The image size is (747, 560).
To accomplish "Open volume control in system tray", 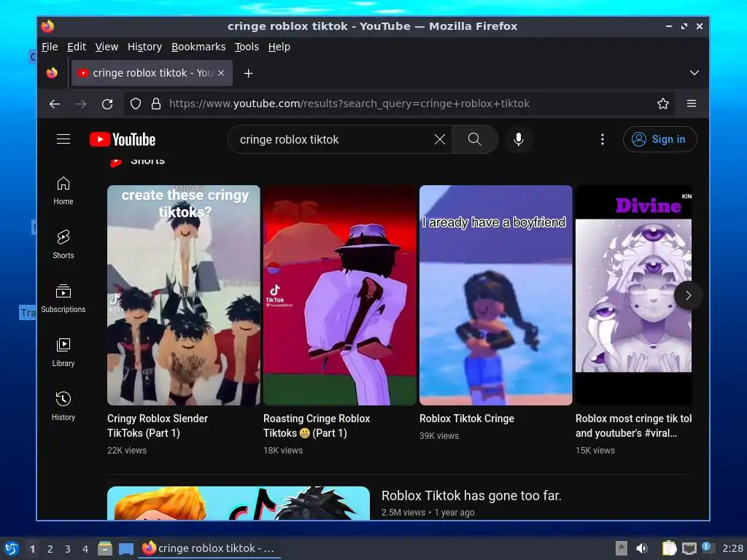I will click(x=642, y=548).
